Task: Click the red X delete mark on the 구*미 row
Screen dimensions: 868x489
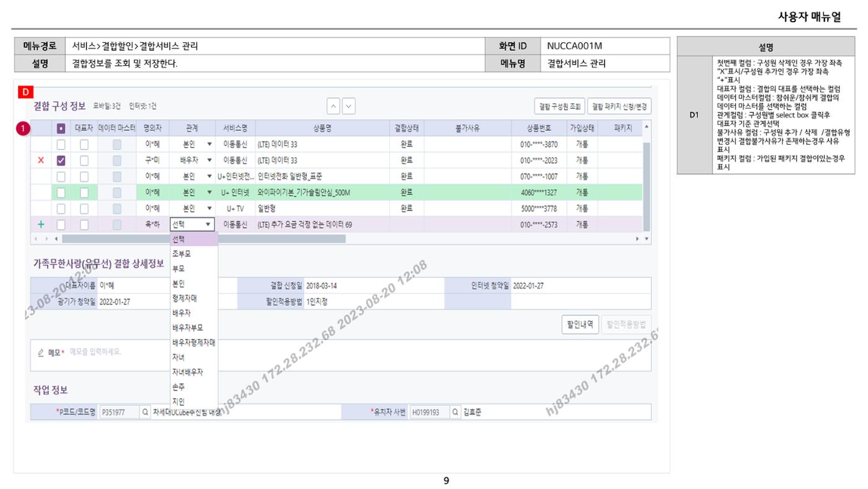Action: point(41,160)
